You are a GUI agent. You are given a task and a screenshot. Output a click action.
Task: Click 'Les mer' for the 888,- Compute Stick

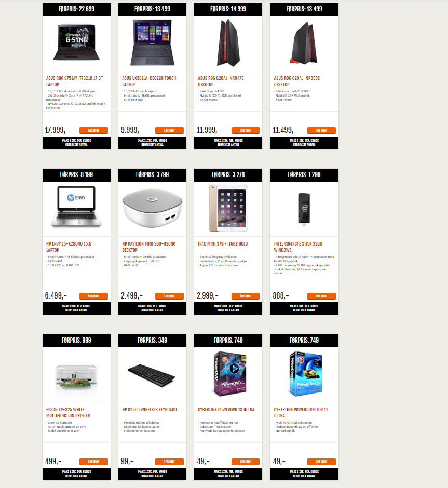tap(321, 296)
